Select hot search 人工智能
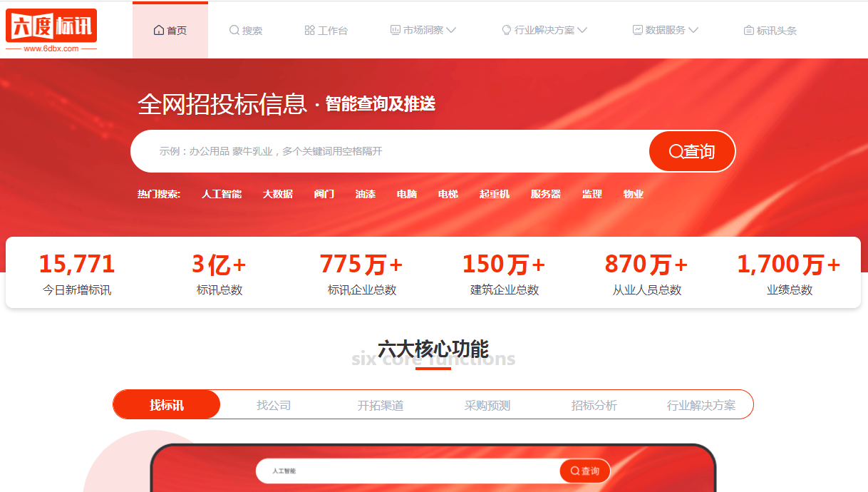Screen dimensions: 868x492 222,194
